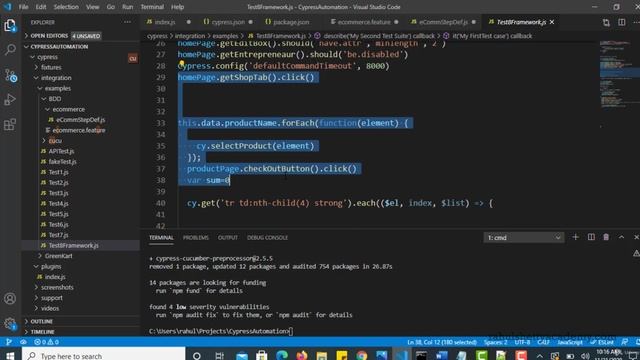Show the Debug Console panel tab
The image size is (640, 360).
coord(267,238)
